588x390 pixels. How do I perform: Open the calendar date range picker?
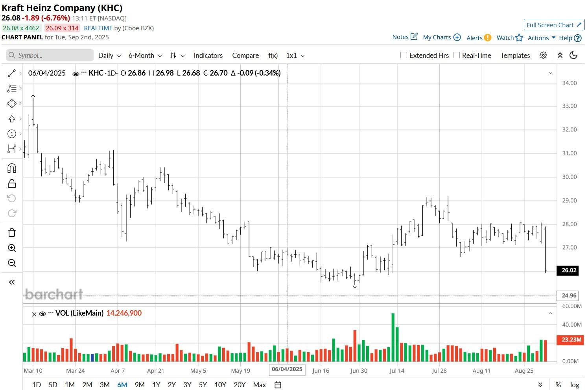point(278,384)
